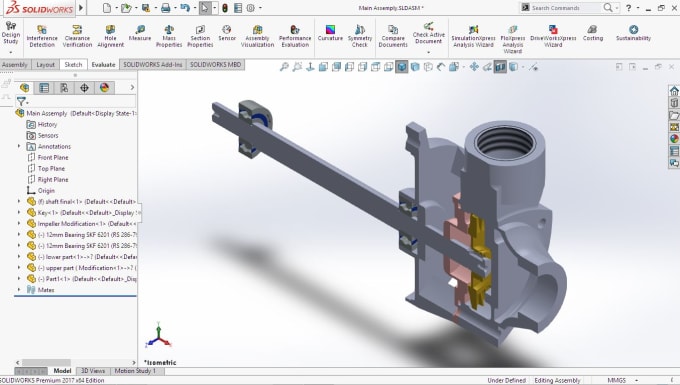
Task: Select the Model tab
Action: coord(62,371)
